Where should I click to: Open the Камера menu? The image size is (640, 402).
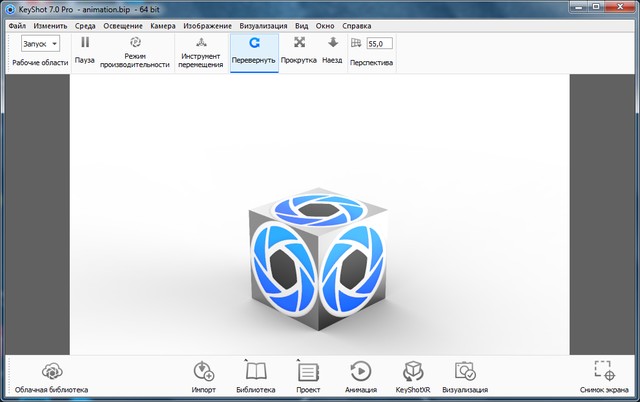pyautogui.click(x=163, y=25)
